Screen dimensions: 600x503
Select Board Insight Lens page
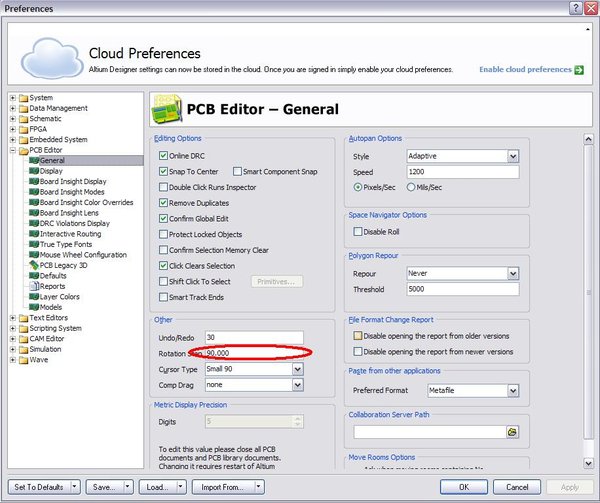point(69,213)
